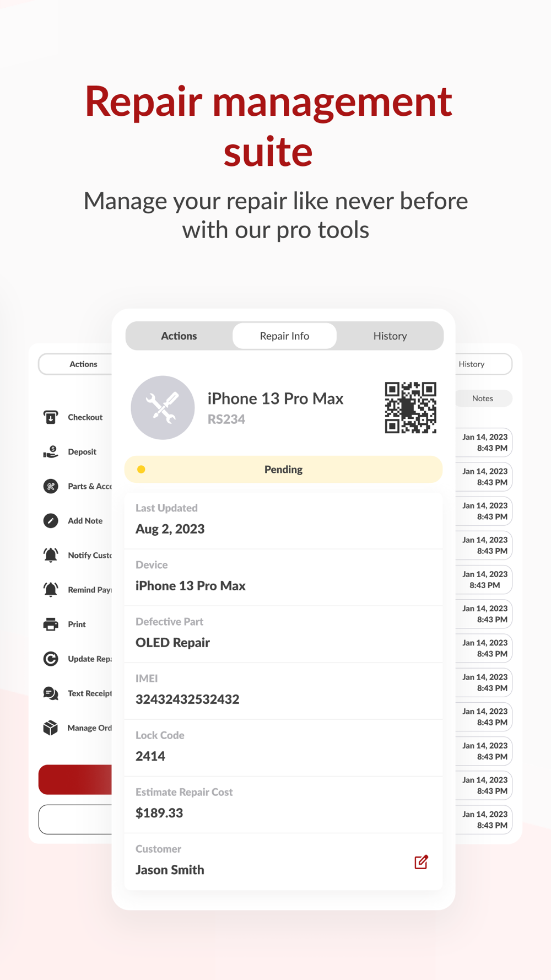Viewport: 551px width, 980px height.
Task: Open the History tab on front card
Action: pyautogui.click(x=390, y=336)
